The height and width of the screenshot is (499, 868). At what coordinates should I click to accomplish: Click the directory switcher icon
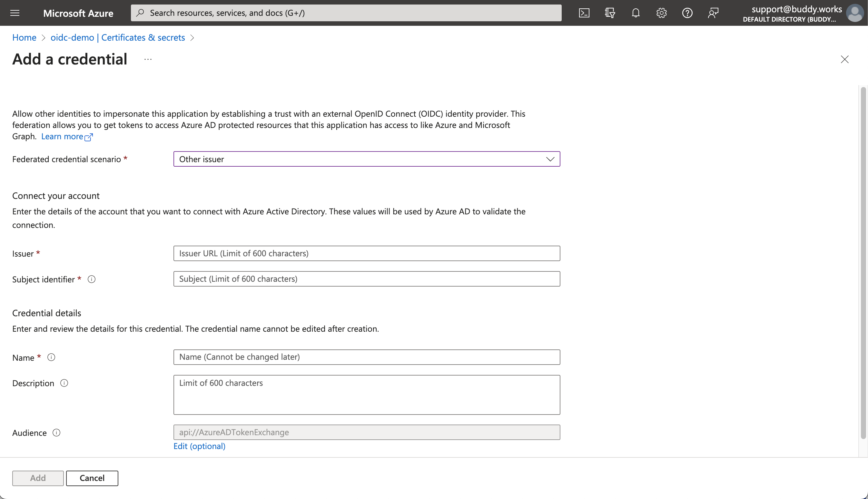tap(610, 13)
